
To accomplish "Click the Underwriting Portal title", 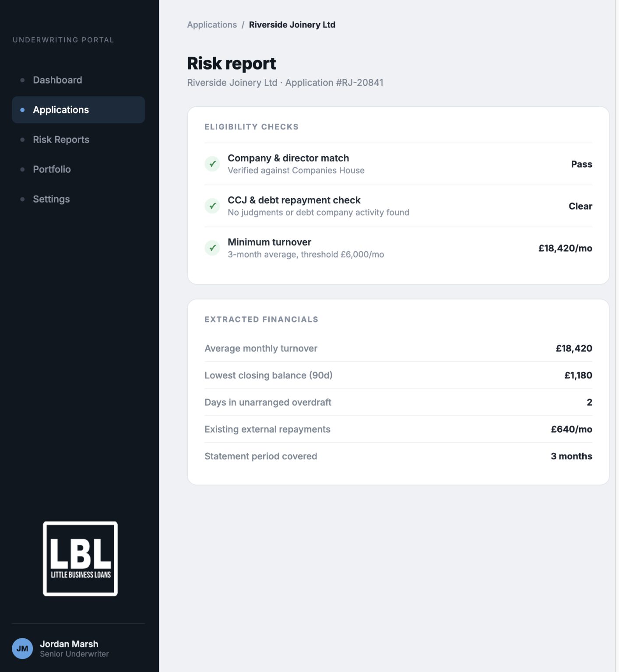I will (63, 40).
